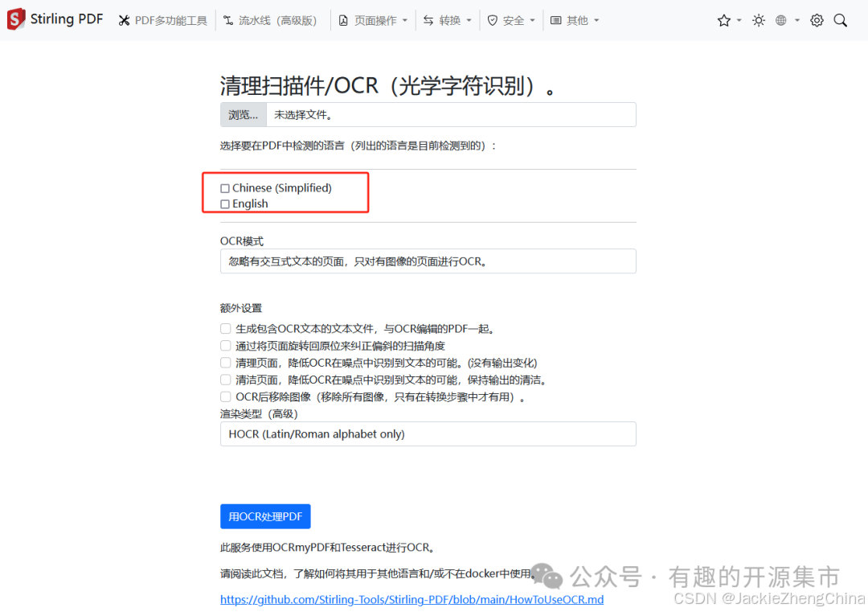Open the 页面操作 menu
Screen dimensions: 868x612
click(x=374, y=20)
